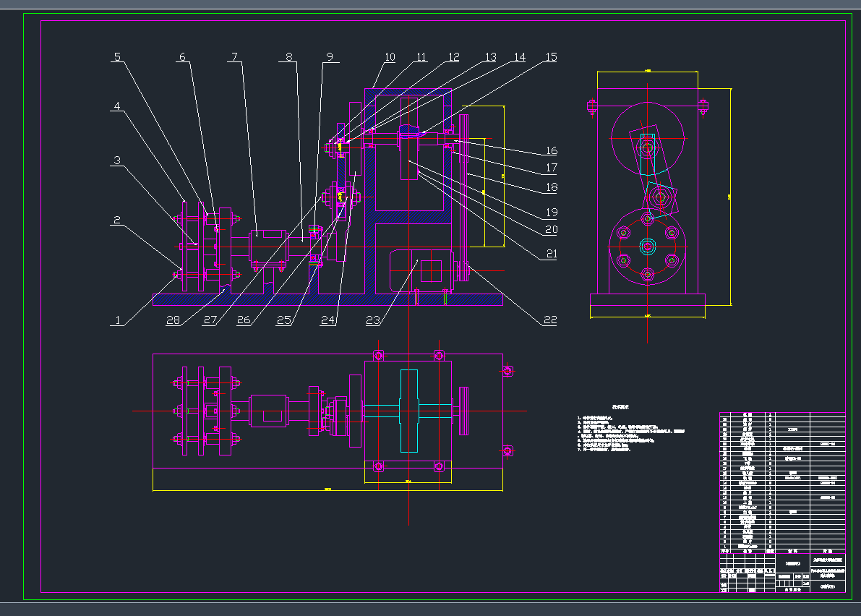This screenshot has width=861, height=616.
Task: Click the cyan center circle in side view
Action: [x=648, y=248]
